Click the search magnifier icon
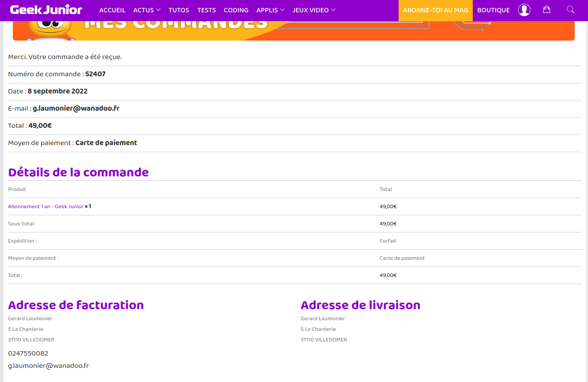Image resolution: width=588 pixels, height=382 pixels. pos(570,10)
